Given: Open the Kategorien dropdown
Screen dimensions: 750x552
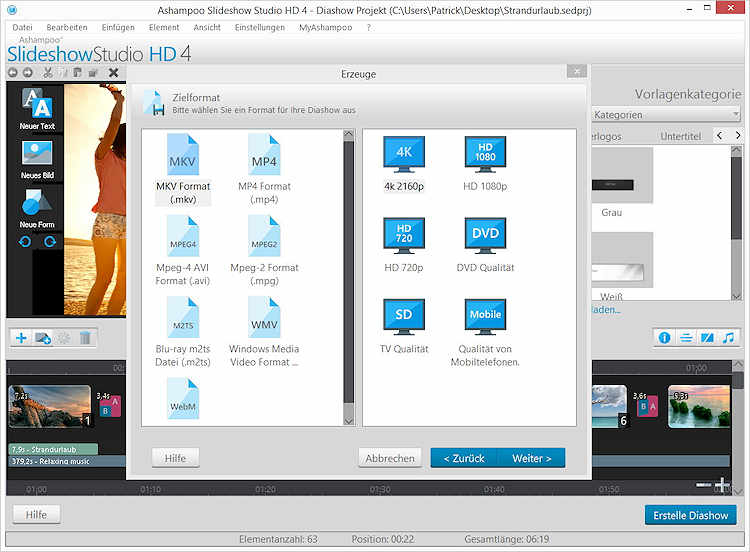Looking at the screenshot, I should (666, 115).
